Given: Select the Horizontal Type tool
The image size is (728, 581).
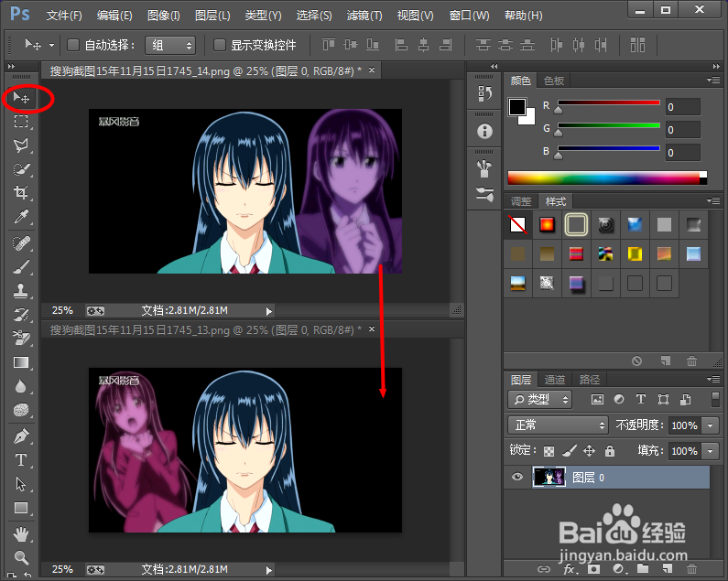Looking at the screenshot, I should click(21, 460).
